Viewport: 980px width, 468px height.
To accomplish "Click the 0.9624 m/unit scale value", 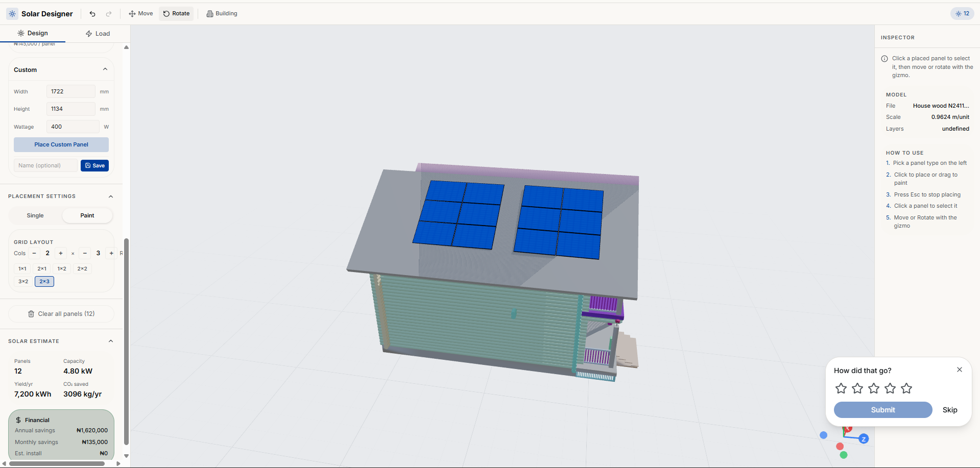I will click(x=950, y=117).
